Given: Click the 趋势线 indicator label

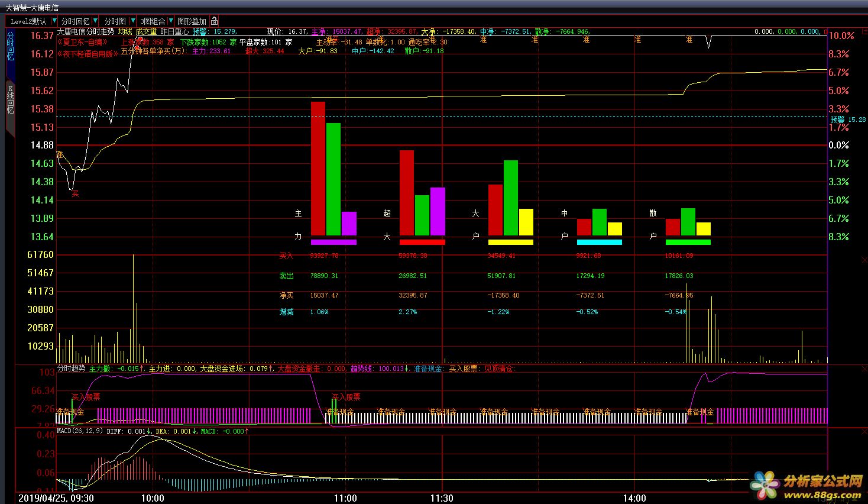Looking at the screenshot, I should [x=361, y=369].
